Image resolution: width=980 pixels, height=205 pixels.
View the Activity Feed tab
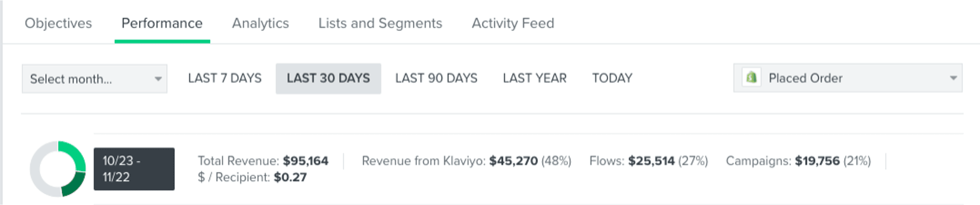pyautogui.click(x=513, y=23)
